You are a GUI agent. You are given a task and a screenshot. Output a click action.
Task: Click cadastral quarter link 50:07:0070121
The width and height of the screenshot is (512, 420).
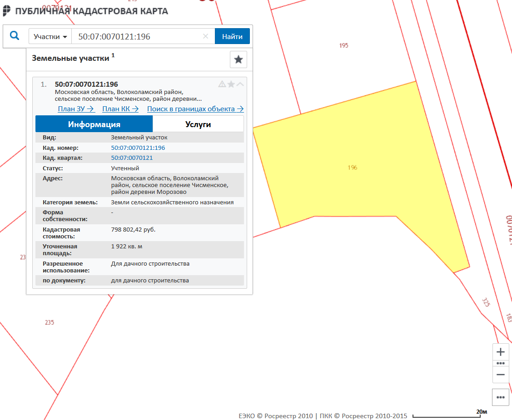click(x=132, y=158)
